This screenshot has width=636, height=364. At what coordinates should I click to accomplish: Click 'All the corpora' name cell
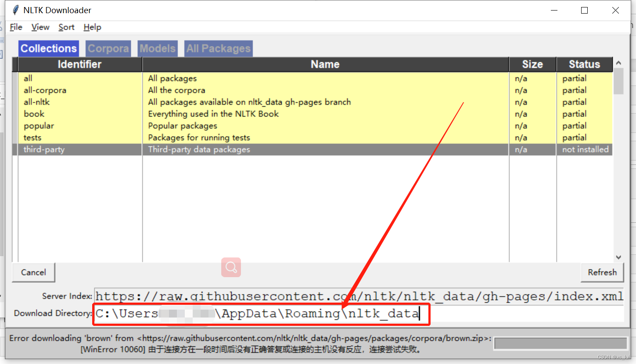pos(176,90)
